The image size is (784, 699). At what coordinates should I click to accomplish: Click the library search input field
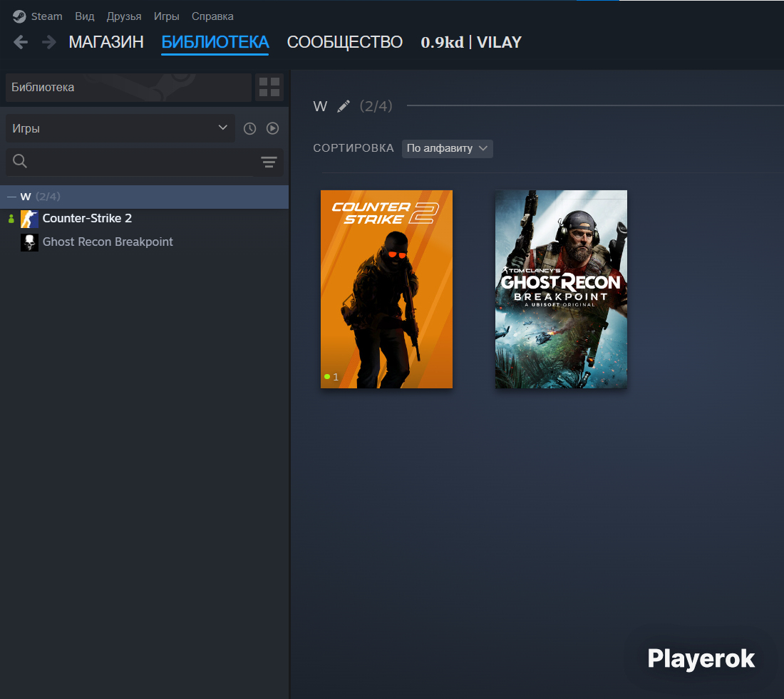point(139,162)
